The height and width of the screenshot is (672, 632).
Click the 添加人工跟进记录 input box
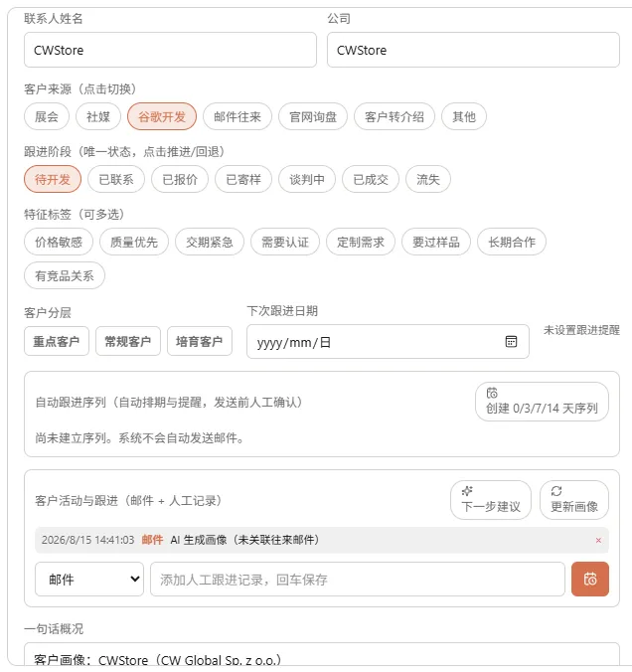(358, 579)
